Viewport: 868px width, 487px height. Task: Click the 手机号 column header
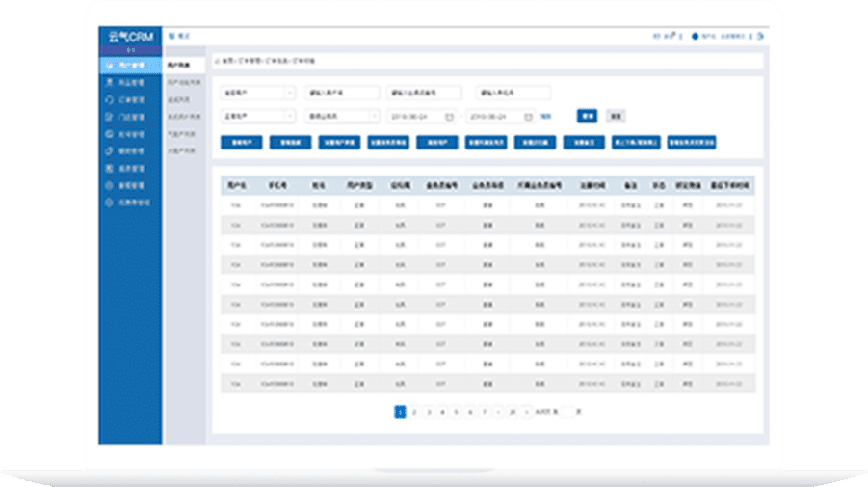click(277, 185)
